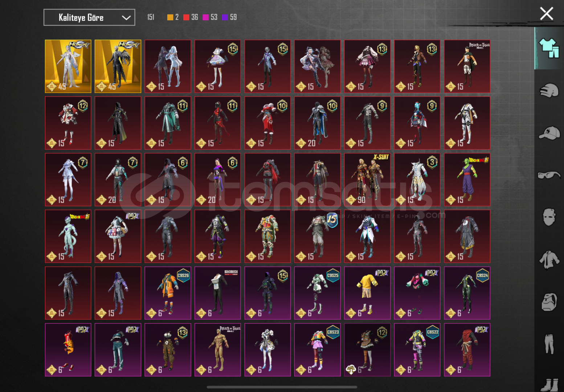Choose the red-tier Attack on Titan scout outfit
This screenshot has width=564, height=392.
pyautogui.click(x=467, y=66)
